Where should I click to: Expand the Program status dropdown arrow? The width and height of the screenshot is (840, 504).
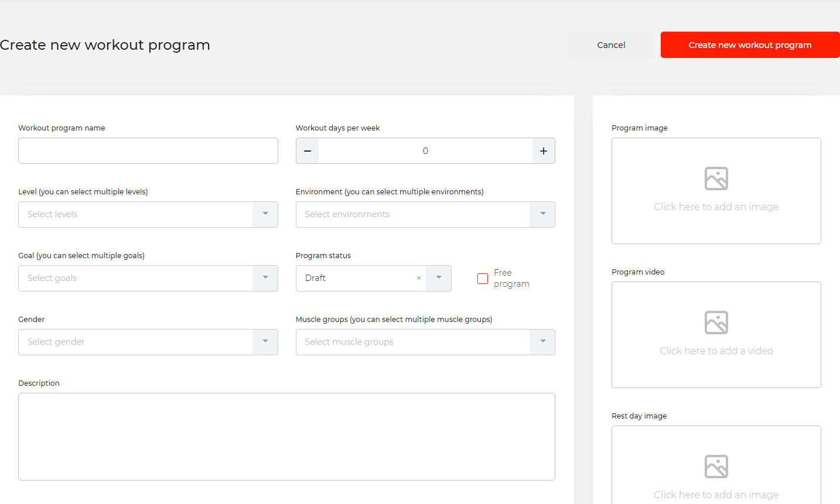click(439, 278)
